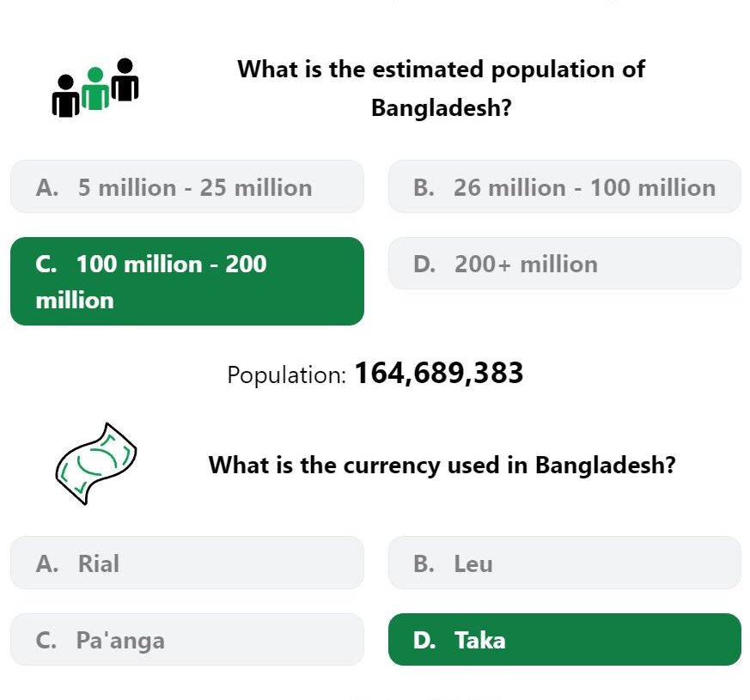Screen dimensions: 750x700
Task: Click the "D." letter beside Taka
Action: pos(424,640)
